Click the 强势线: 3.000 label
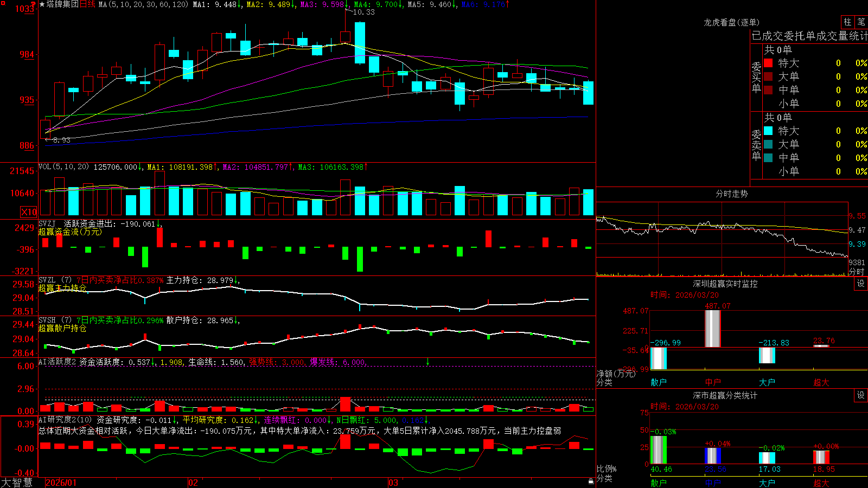The image size is (868, 488). tap(277, 362)
